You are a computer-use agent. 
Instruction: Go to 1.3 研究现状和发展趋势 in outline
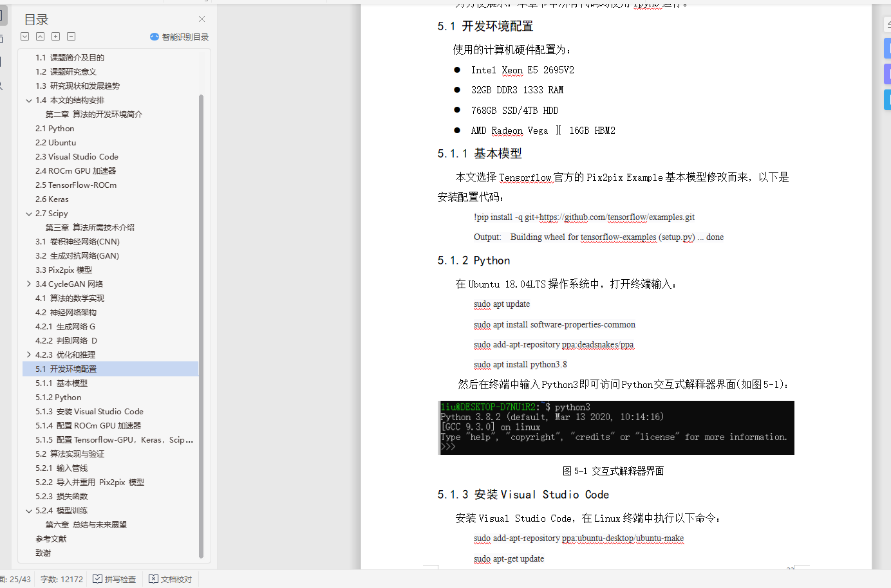[x=77, y=86]
